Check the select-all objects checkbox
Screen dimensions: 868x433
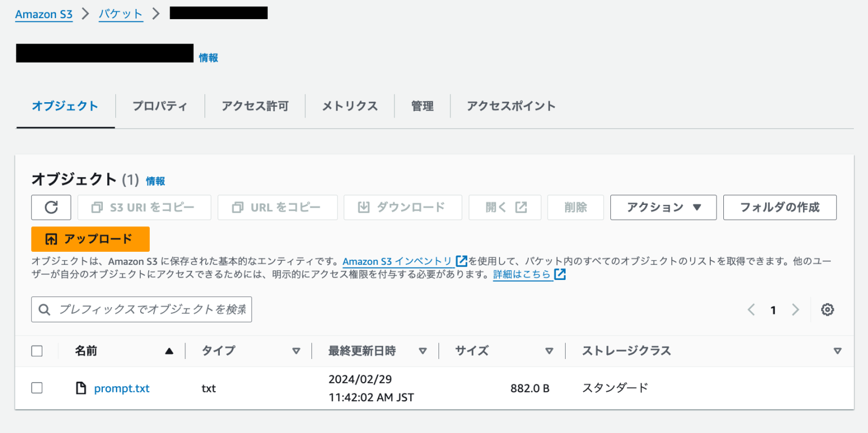pos(37,351)
